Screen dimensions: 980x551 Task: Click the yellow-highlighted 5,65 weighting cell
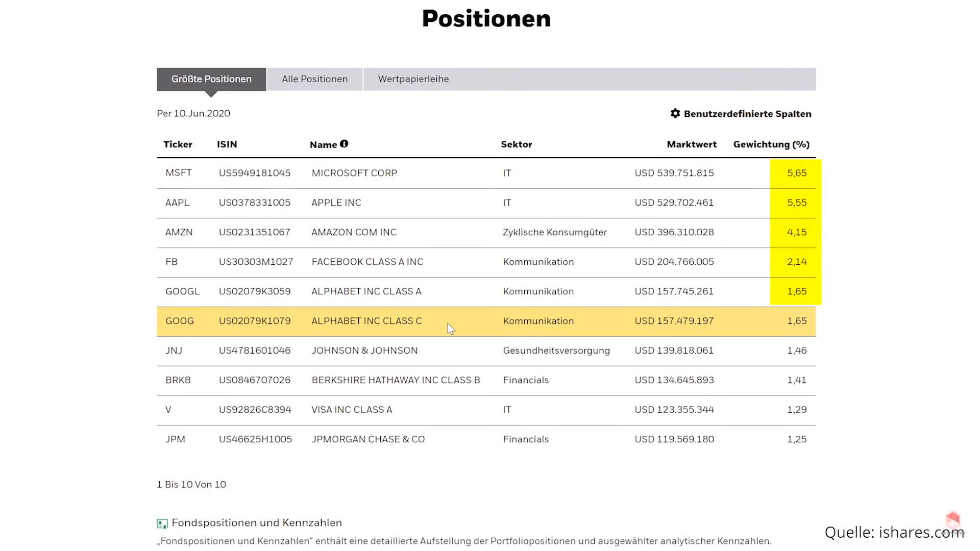[796, 173]
